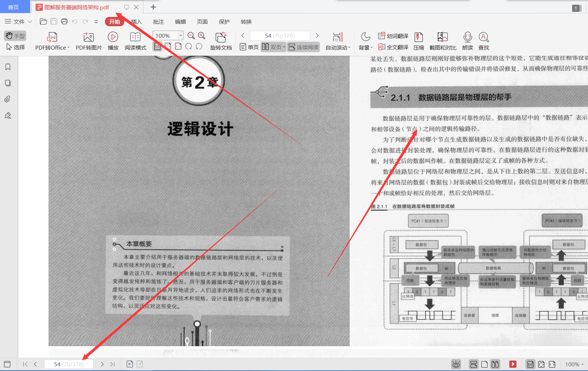Image resolution: width=588 pixels, height=371 pixels.
Task: Zoom in with the plus magnifier
Action: point(202,36)
